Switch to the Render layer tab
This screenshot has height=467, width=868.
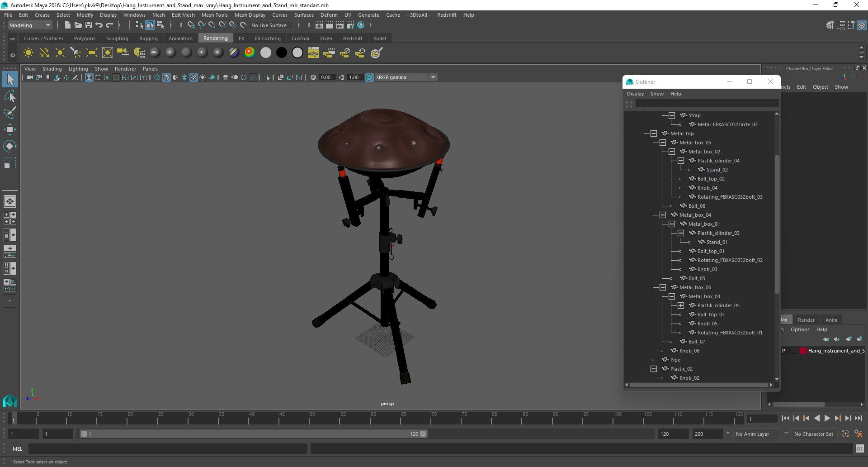click(806, 320)
